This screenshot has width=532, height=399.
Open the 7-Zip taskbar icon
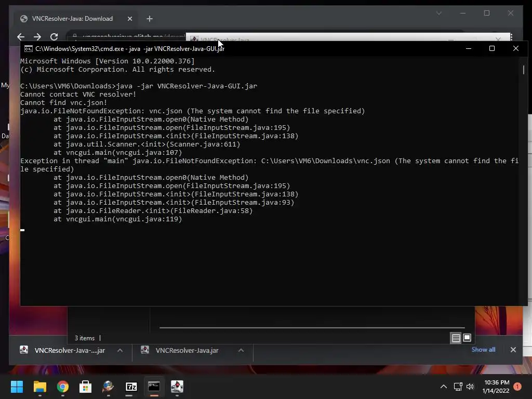131,387
